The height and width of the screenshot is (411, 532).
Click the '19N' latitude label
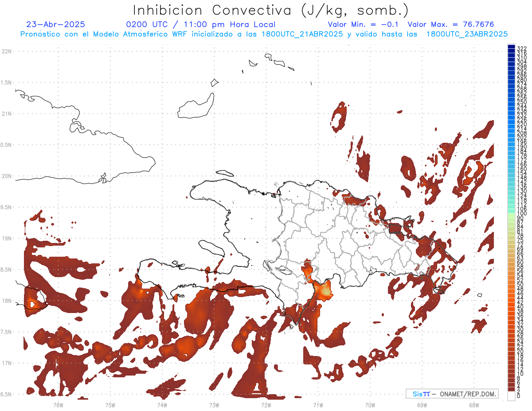(7, 238)
